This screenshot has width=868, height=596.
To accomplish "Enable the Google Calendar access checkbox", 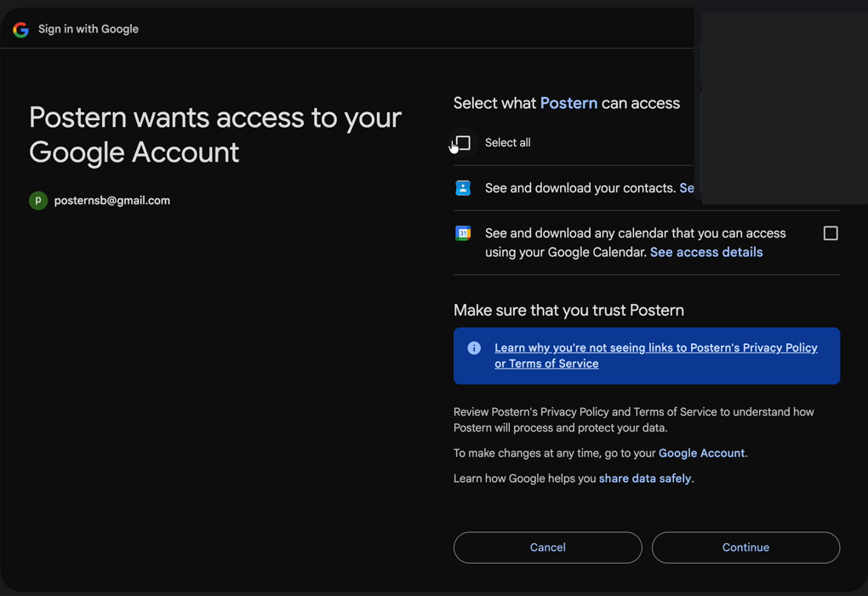I will click(831, 233).
